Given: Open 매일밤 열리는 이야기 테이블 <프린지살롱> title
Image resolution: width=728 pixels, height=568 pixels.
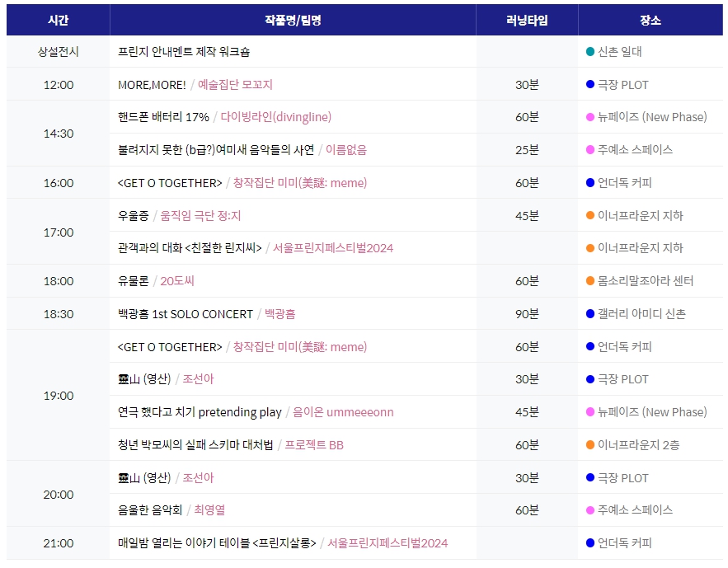Looking at the screenshot, I should coord(217,543).
